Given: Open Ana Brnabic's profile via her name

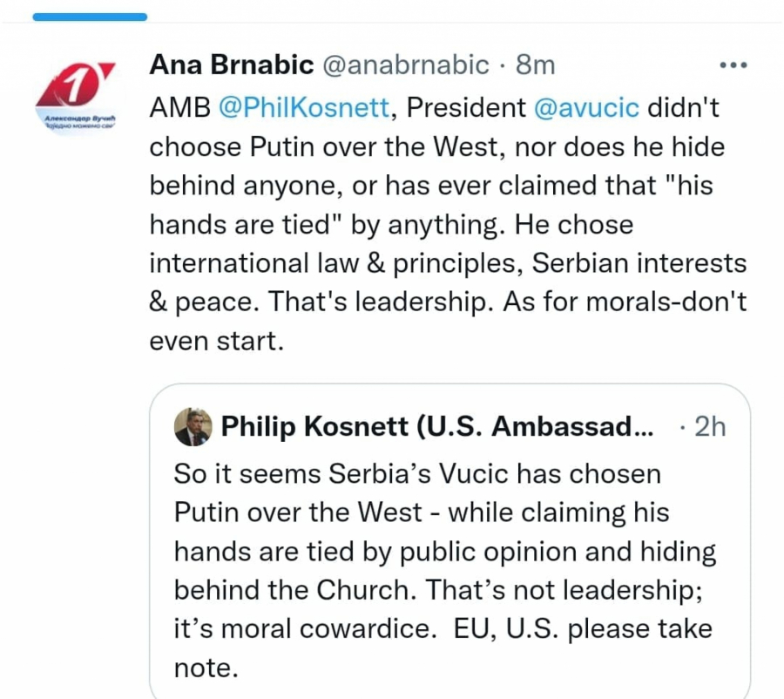Looking at the screenshot, I should tap(231, 64).
